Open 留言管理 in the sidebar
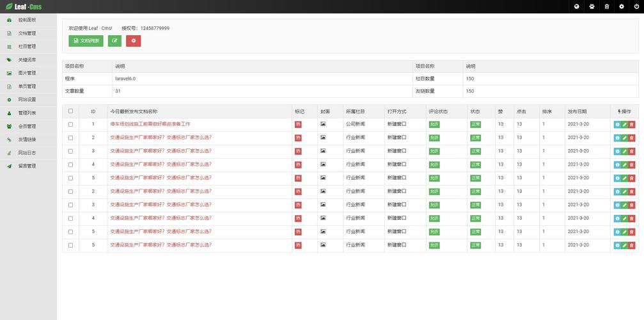 (x=27, y=166)
